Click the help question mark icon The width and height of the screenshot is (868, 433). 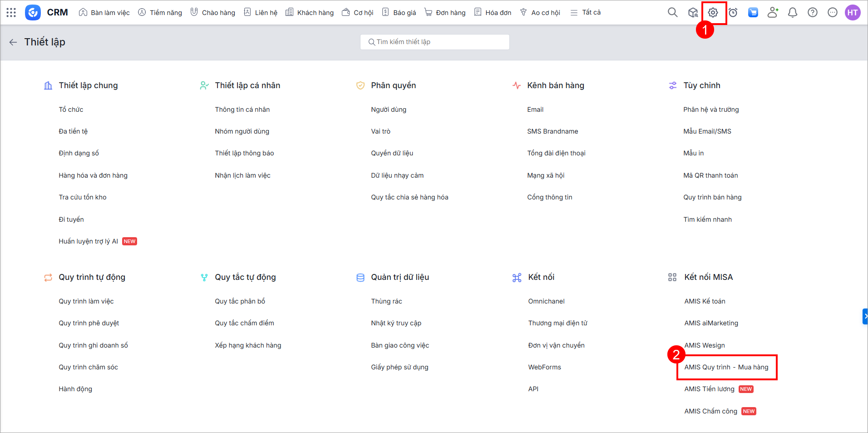click(813, 13)
